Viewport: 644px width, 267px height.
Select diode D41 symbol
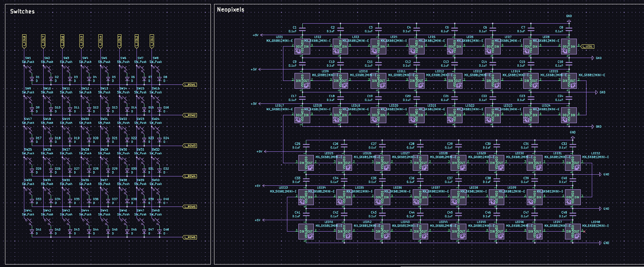(x=32, y=232)
